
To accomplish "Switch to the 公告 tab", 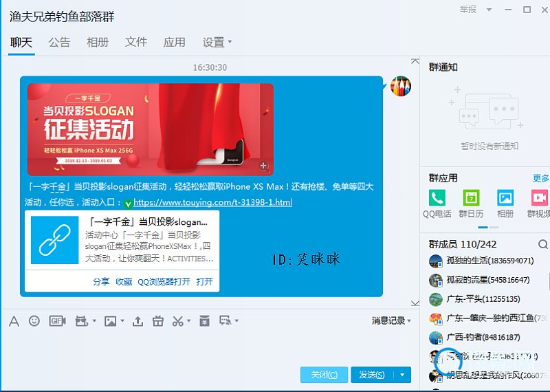I will pos(59,43).
